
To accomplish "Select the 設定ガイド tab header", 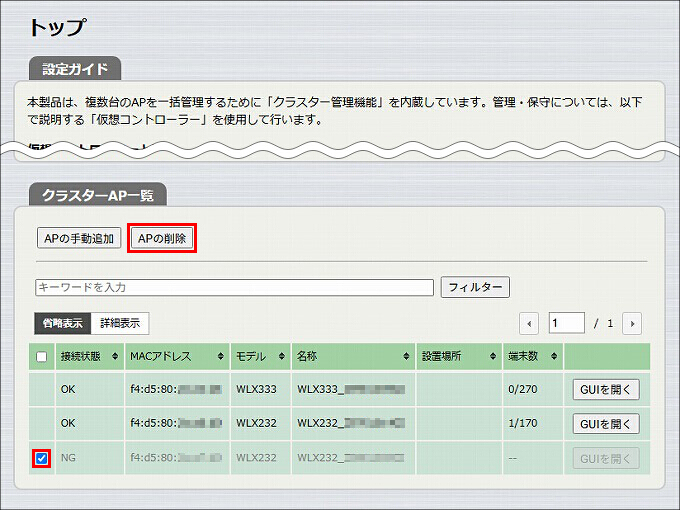I will 75,69.
